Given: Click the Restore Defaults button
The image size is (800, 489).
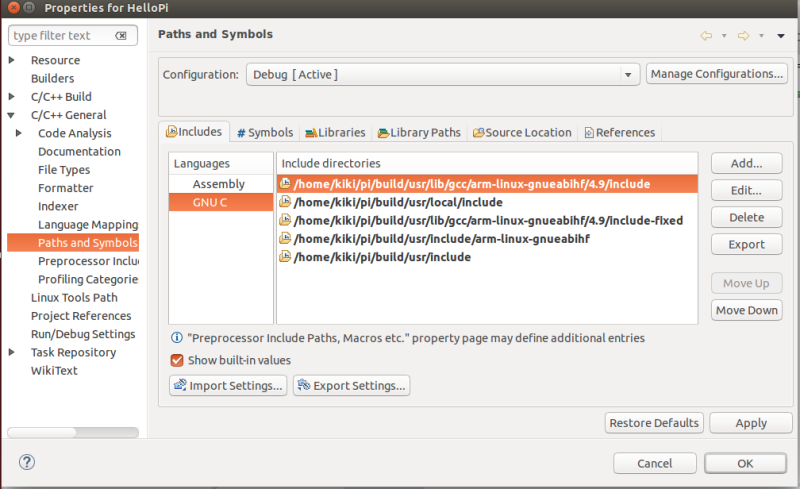Looking at the screenshot, I should (654, 423).
